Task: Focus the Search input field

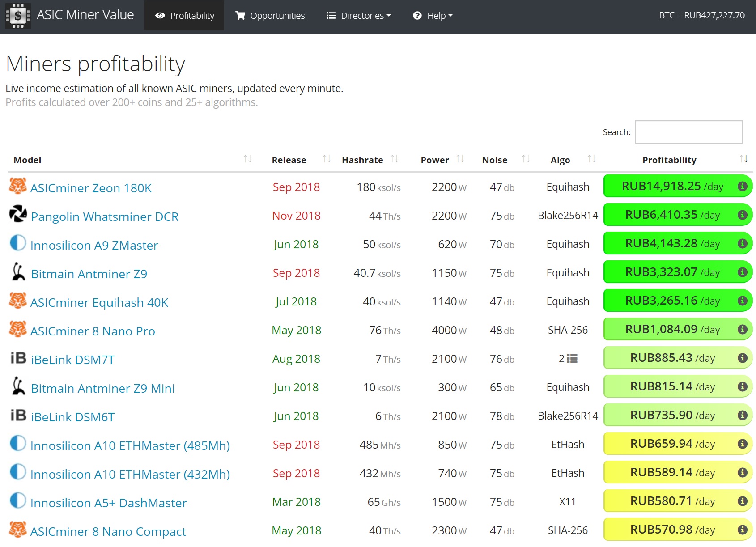Action: pyautogui.click(x=688, y=132)
